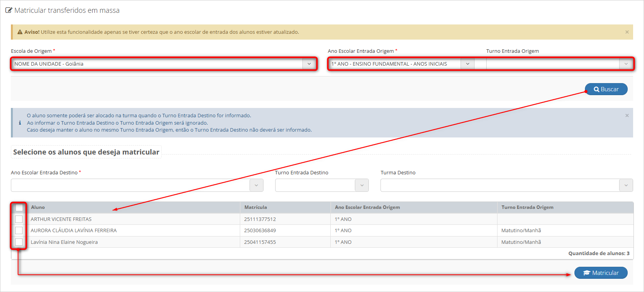Dismiss the yellow Aviso warning banner
The image size is (644, 292).
[627, 32]
